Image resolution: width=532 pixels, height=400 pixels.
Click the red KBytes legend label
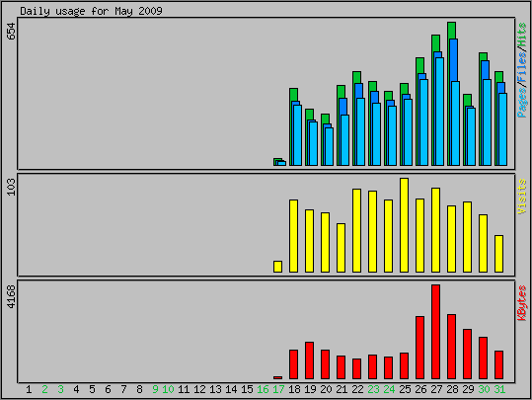(x=522, y=303)
